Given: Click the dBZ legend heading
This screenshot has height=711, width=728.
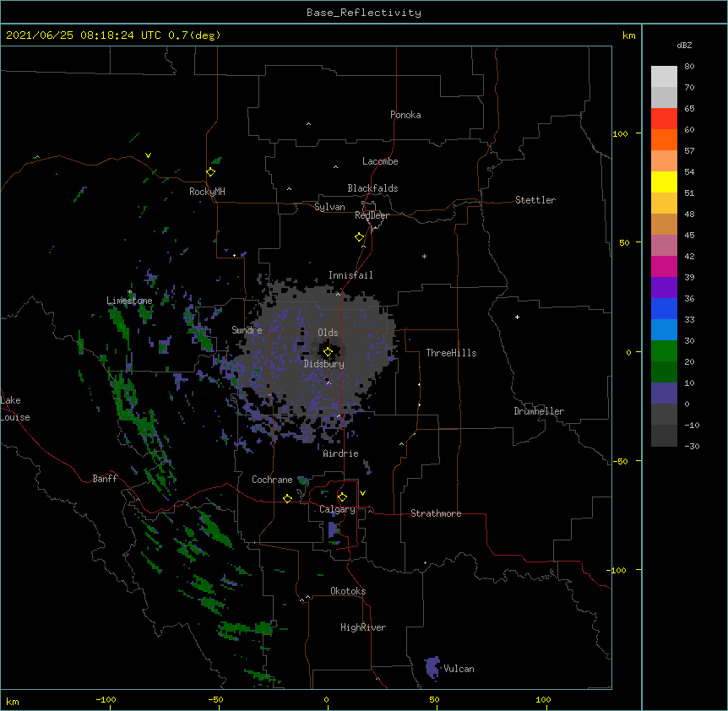Looking at the screenshot, I should [x=684, y=45].
